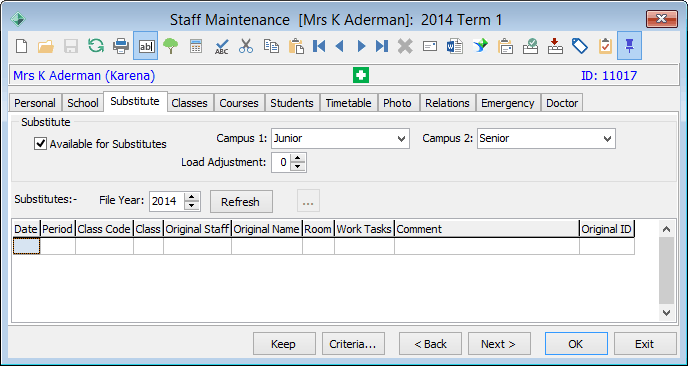The width and height of the screenshot is (688, 366).
Task: Click the inbox with green check icon
Action: [x=530, y=46]
